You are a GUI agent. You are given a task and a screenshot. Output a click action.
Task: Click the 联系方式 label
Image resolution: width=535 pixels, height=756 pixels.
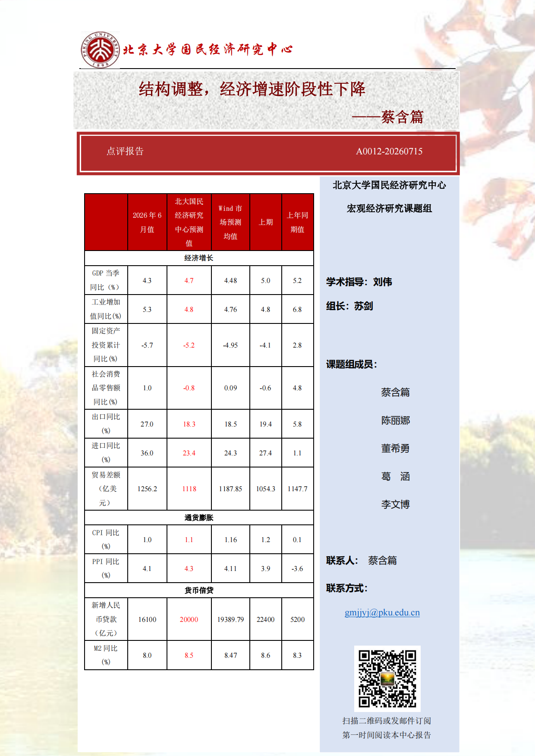[x=347, y=588]
